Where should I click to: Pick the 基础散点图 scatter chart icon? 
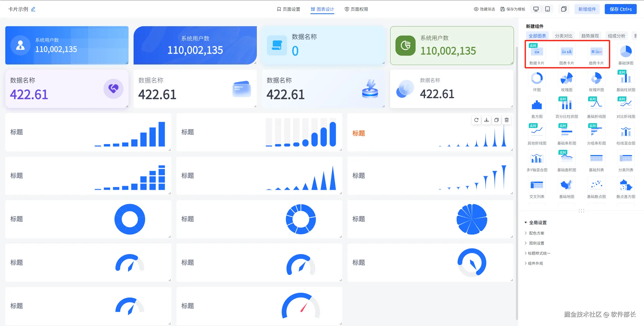(x=596, y=185)
